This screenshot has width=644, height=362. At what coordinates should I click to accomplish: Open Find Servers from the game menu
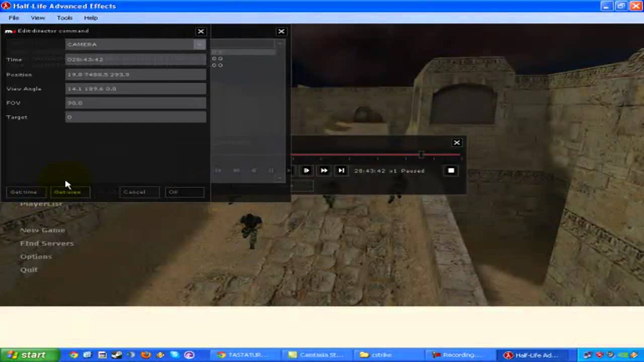[x=47, y=243]
